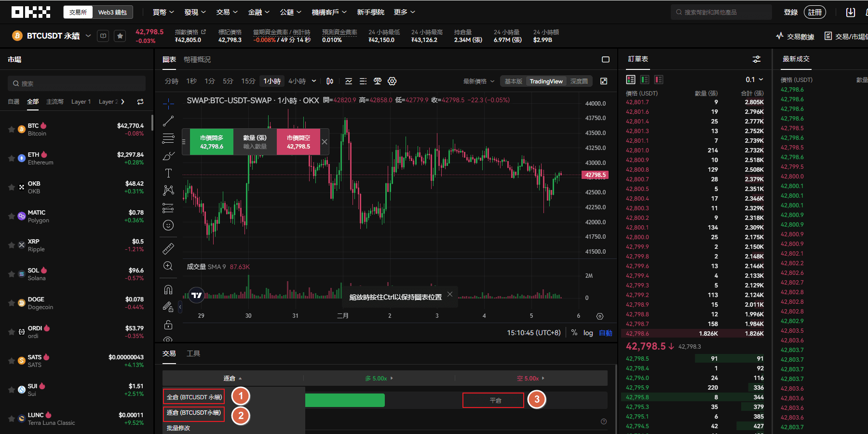Activate the zoom-in tool on chart
Screen dimensions: 868x434
point(168,266)
